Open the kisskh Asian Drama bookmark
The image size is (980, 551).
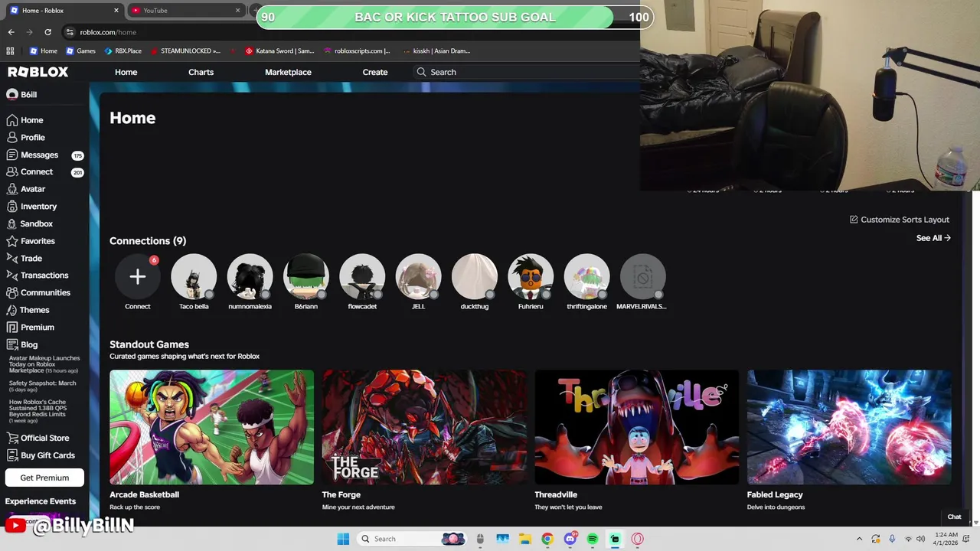(x=436, y=51)
